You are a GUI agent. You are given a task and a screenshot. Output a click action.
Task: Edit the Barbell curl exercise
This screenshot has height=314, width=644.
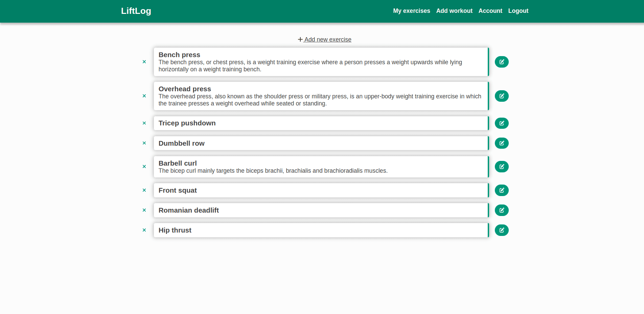[x=502, y=167]
